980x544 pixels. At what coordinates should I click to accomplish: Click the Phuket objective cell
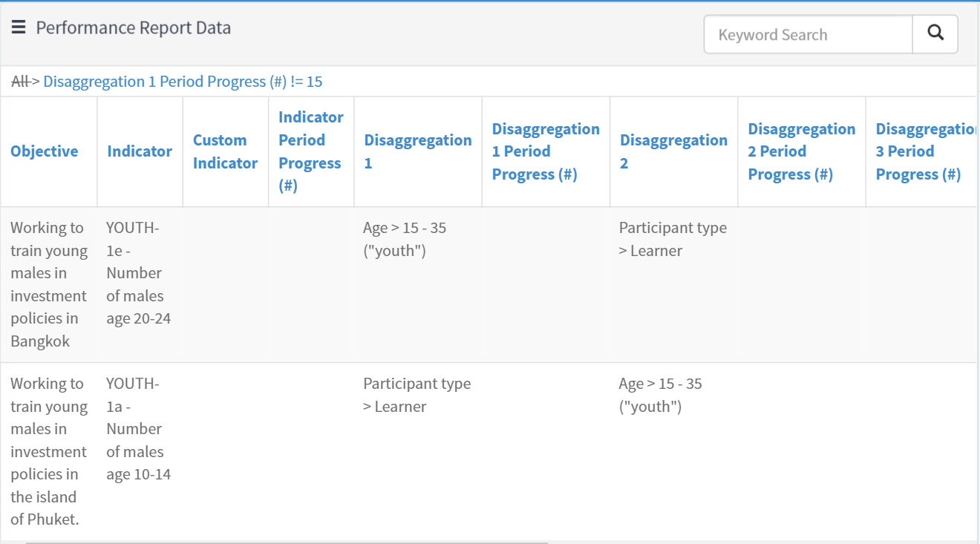(x=48, y=451)
